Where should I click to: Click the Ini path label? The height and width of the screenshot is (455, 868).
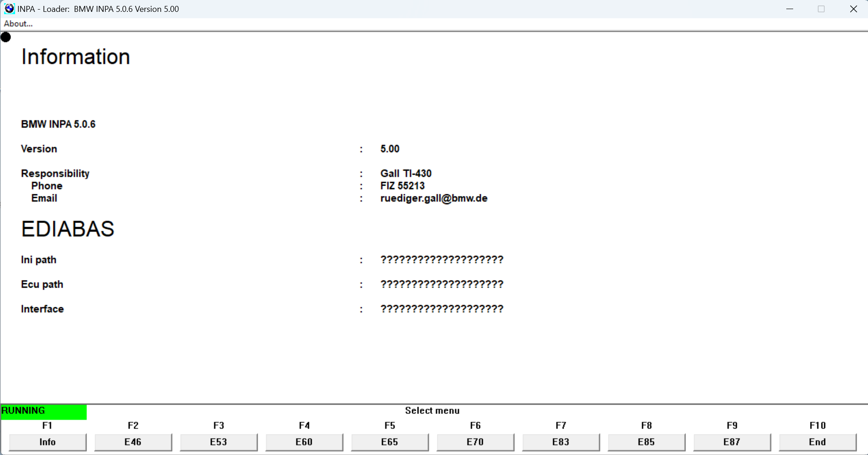click(39, 260)
